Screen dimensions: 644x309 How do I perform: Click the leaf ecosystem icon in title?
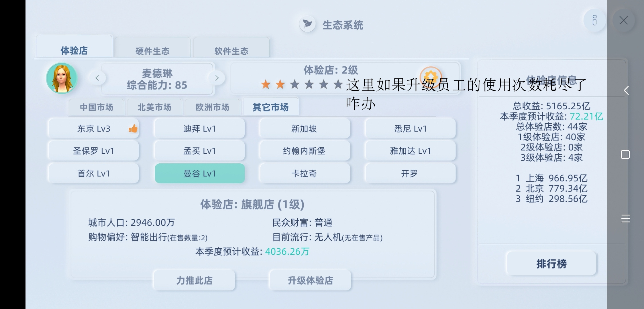(307, 24)
